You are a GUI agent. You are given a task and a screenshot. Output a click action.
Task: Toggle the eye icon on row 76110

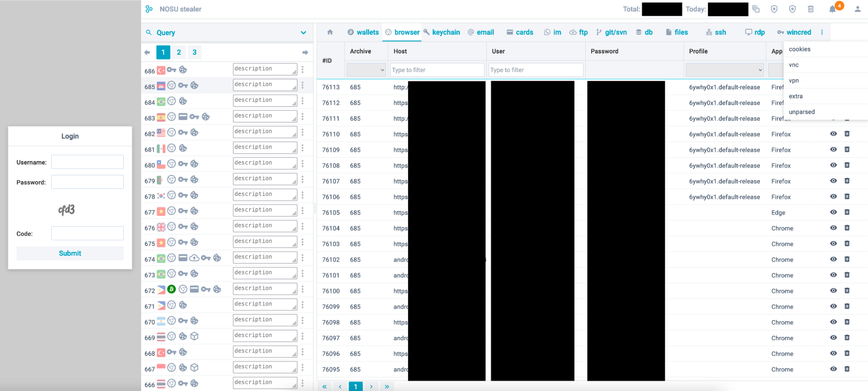point(833,134)
